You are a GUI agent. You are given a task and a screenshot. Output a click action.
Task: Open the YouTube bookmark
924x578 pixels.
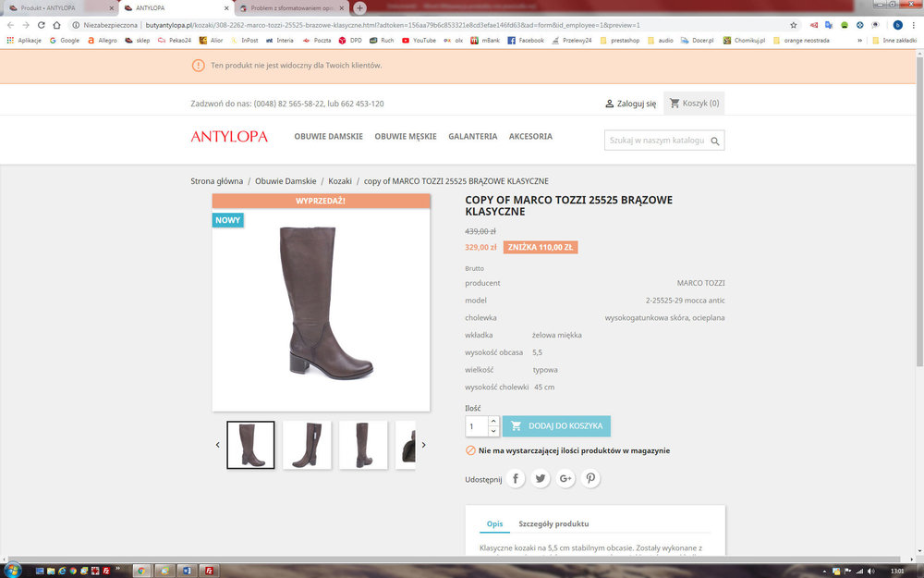pos(419,40)
